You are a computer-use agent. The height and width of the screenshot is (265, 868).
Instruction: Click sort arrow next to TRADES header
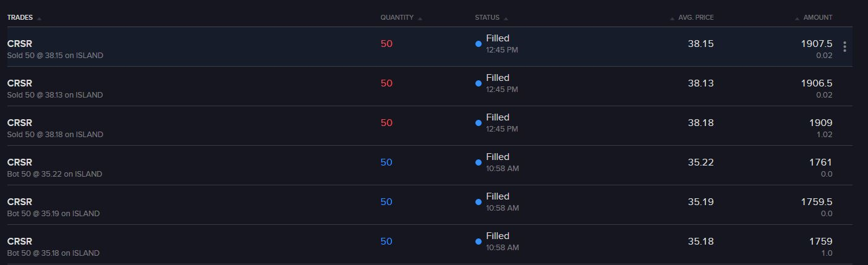point(40,19)
